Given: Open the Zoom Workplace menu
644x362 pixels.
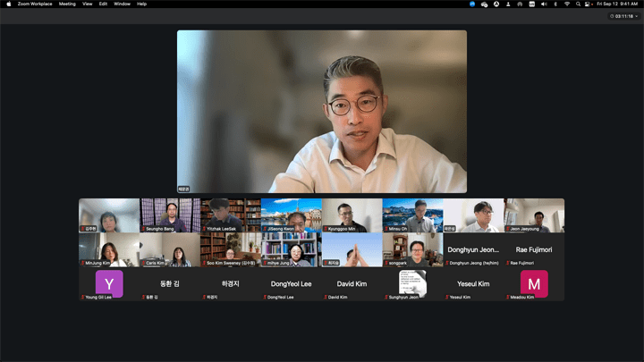Looking at the screenshot, I should 35,4.
